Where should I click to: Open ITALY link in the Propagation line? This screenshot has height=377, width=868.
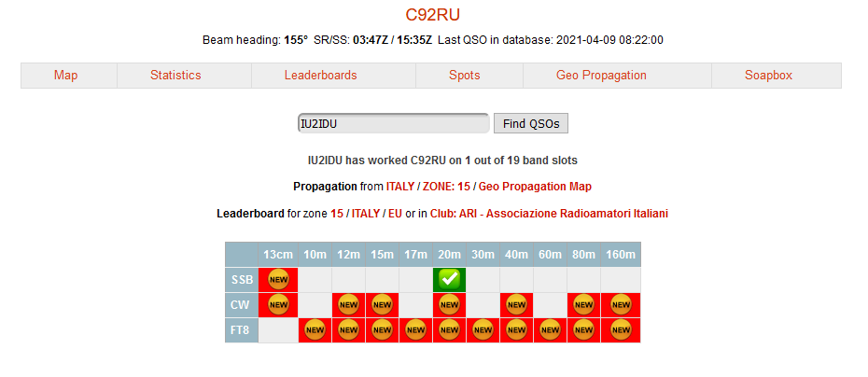[400, 187]
